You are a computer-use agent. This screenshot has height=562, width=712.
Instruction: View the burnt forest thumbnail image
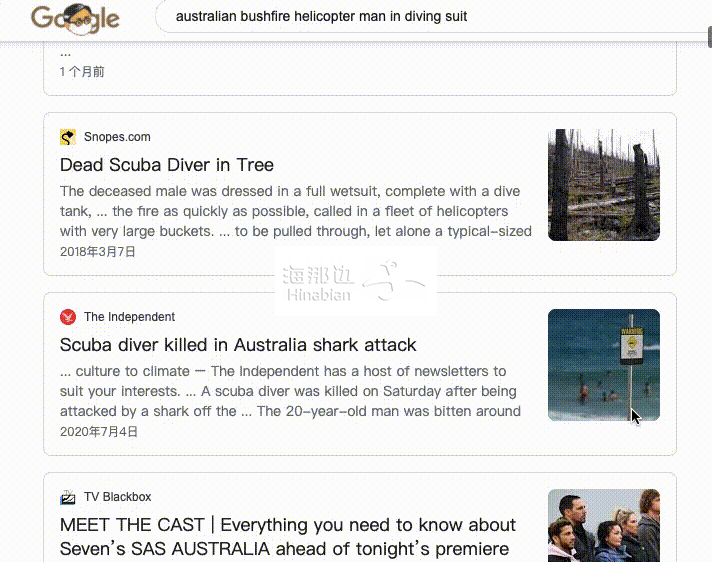tap(603, 185)
